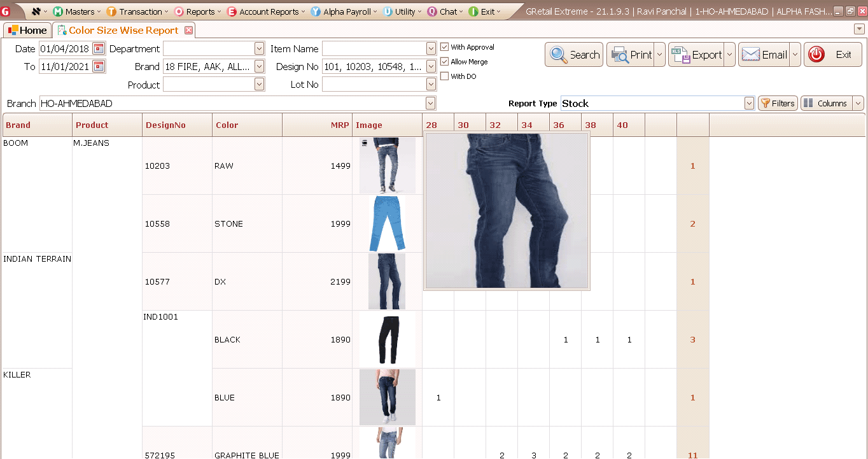Expand the Lot No dropdown
The image size is (868, 459).
point(431,84)
